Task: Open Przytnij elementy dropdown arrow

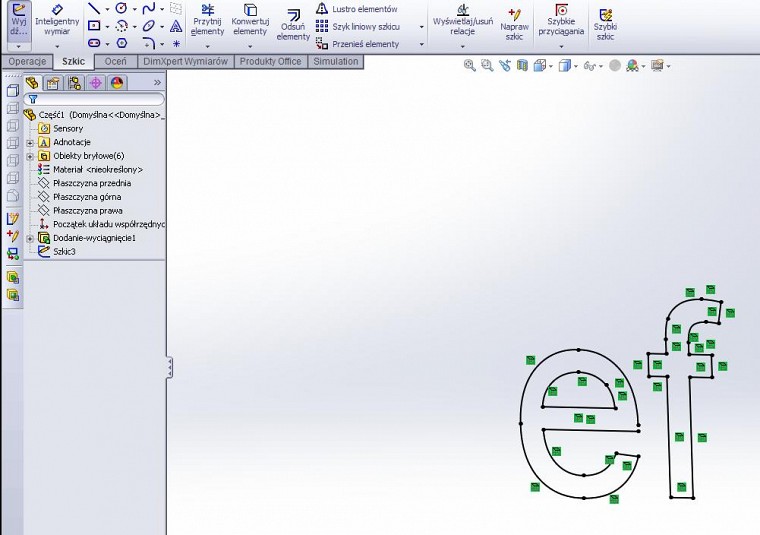Action: point(207,47)
